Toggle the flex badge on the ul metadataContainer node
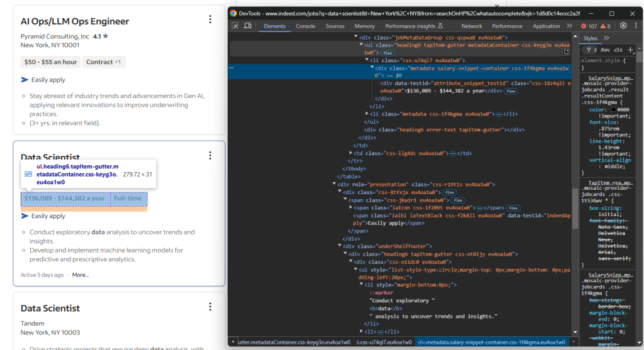The width and height of the screenshot is (644, 350). 387,53
